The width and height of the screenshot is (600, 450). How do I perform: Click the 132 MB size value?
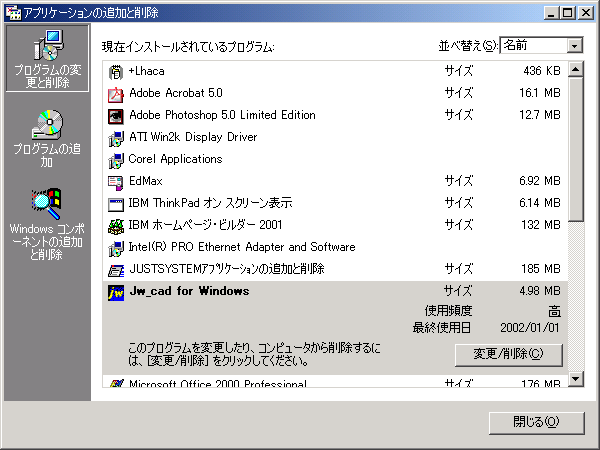pos(540,225)
